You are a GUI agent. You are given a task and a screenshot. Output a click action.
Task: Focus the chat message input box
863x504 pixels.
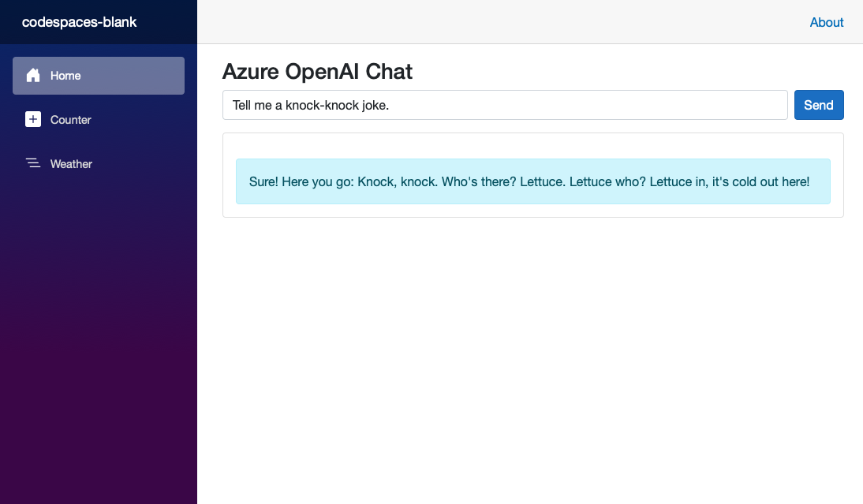tap(505, 104)
